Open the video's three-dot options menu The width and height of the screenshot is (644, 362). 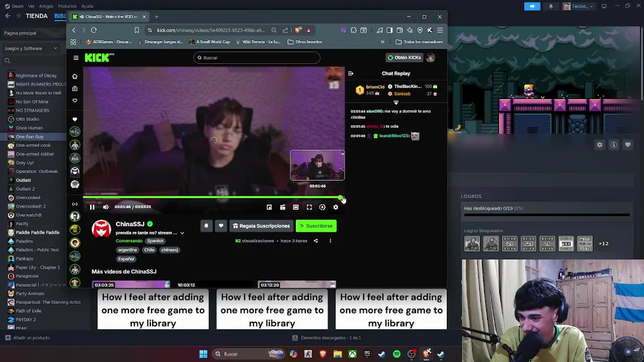pyautogui.click(x=330, y=241)
